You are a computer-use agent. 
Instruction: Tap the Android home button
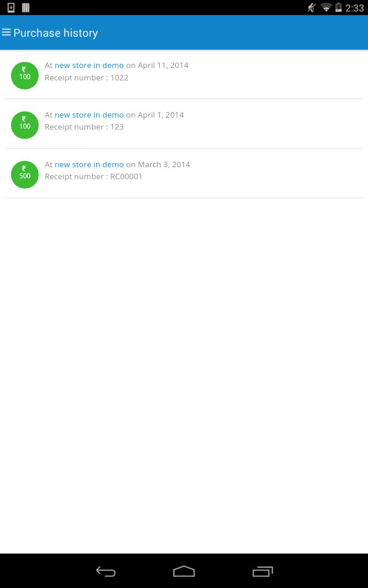tap(184, 571)
